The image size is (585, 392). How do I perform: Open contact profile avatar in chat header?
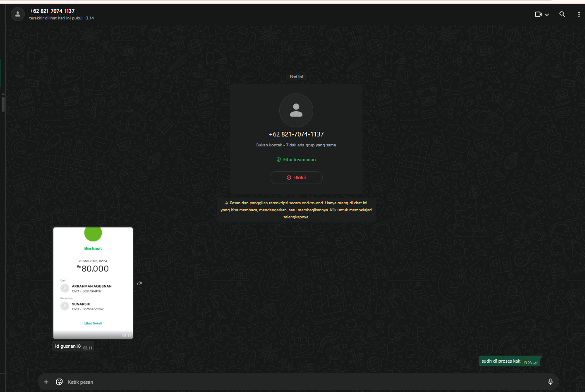point(18,14)
